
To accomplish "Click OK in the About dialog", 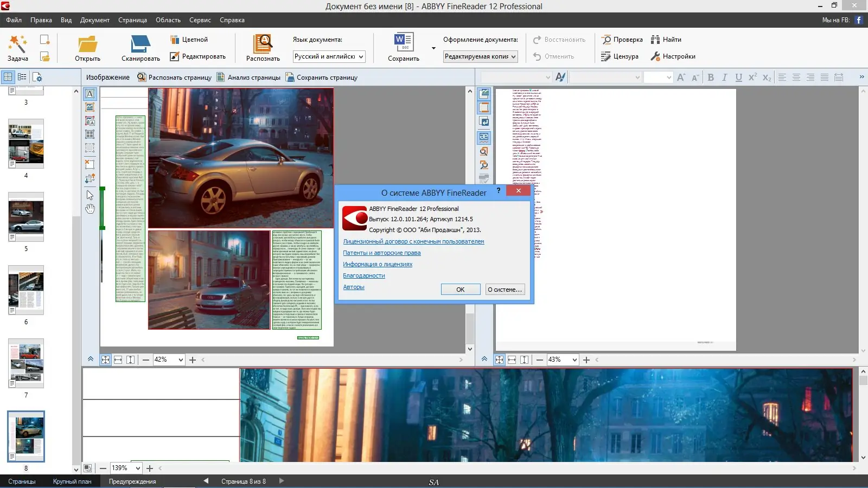I will point(460,290).
